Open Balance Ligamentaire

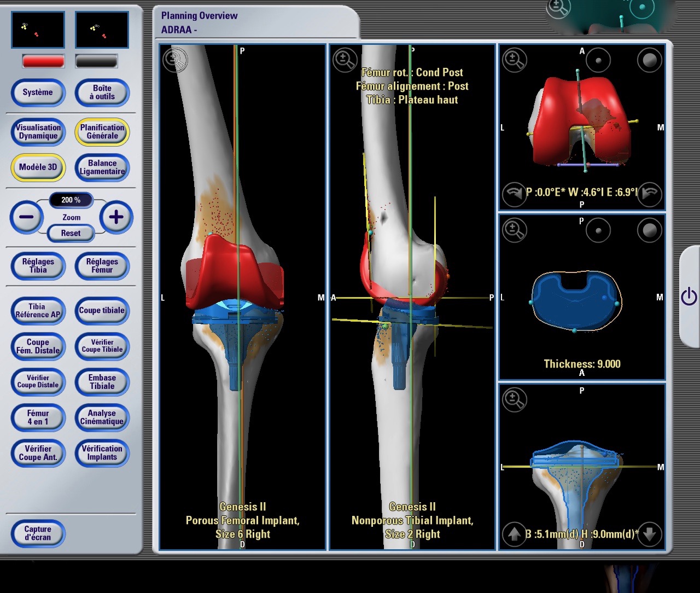click(102, 167)
